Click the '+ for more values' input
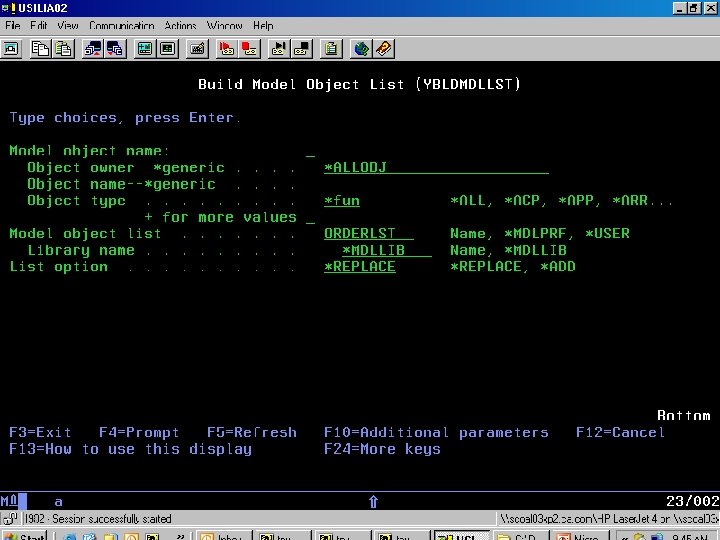The width and height of the screenshot is (720, 540). coord(310,218)
